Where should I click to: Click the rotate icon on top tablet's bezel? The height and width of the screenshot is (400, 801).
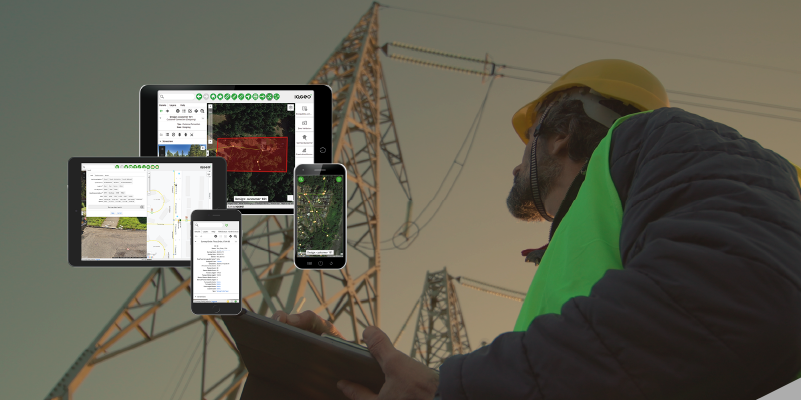click(323, 150)
